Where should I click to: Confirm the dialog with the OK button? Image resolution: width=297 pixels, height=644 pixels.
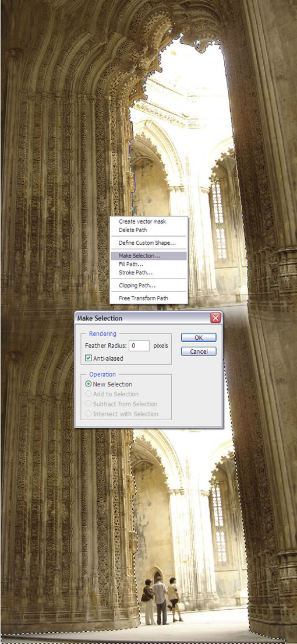tap(199, 337)
